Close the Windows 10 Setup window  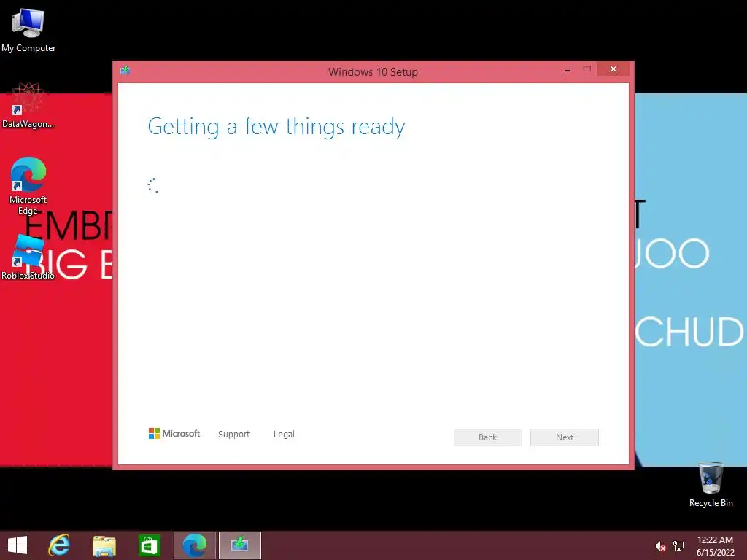pyautogui.click(x=613, y=69)
